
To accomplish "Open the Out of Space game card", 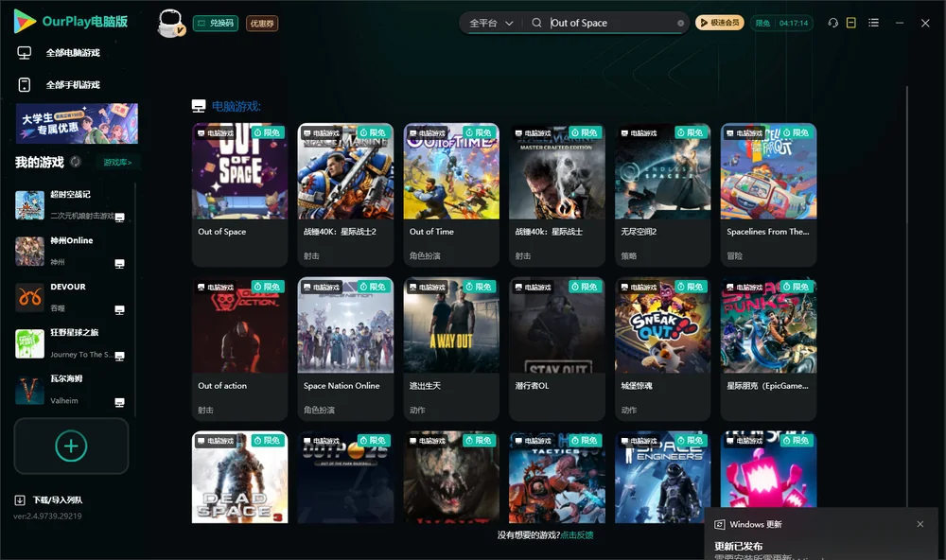I will click(x=239, y=194).
